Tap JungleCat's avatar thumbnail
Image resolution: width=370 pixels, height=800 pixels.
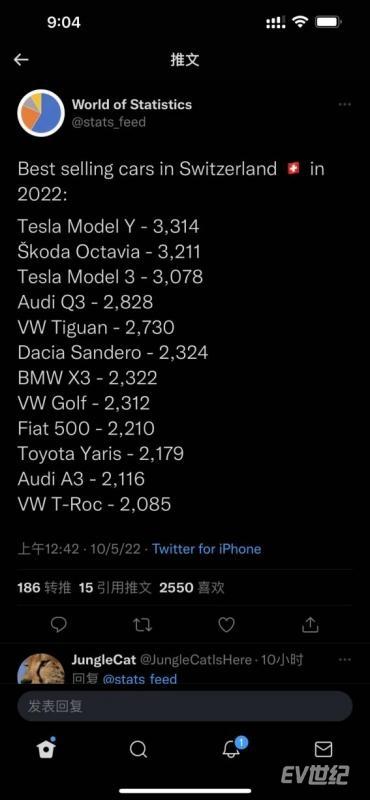[x=41, y=668]
